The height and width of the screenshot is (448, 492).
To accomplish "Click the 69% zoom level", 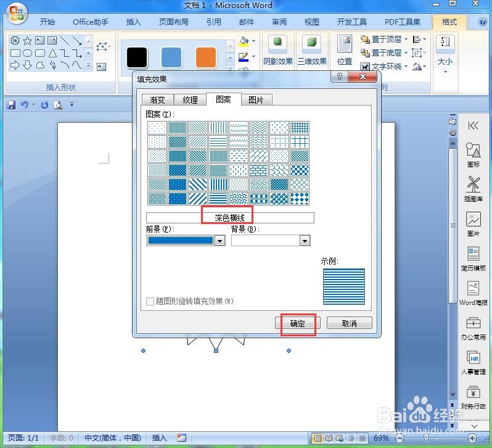I will pos(381,438).
